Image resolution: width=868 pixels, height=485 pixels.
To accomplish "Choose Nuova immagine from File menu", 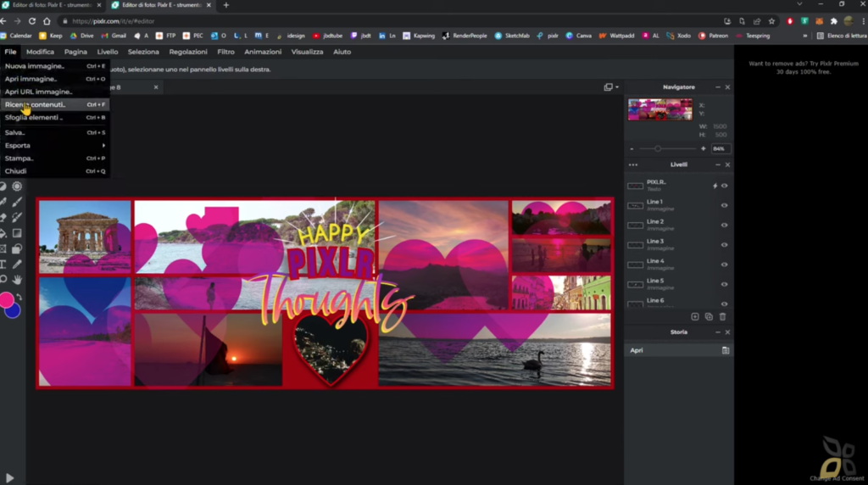I will [x=55, y=66].
